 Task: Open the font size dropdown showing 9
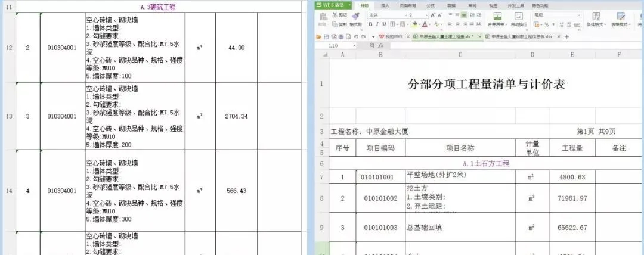point(426,15)
